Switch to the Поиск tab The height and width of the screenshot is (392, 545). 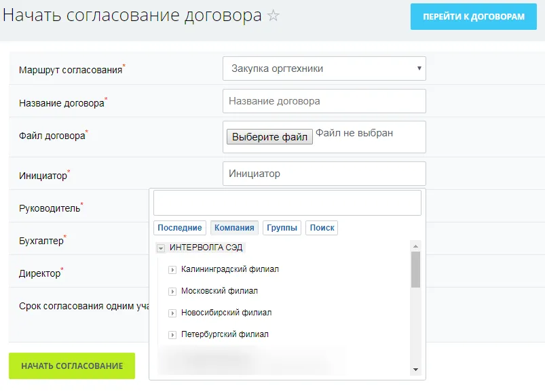pos(322,227)
